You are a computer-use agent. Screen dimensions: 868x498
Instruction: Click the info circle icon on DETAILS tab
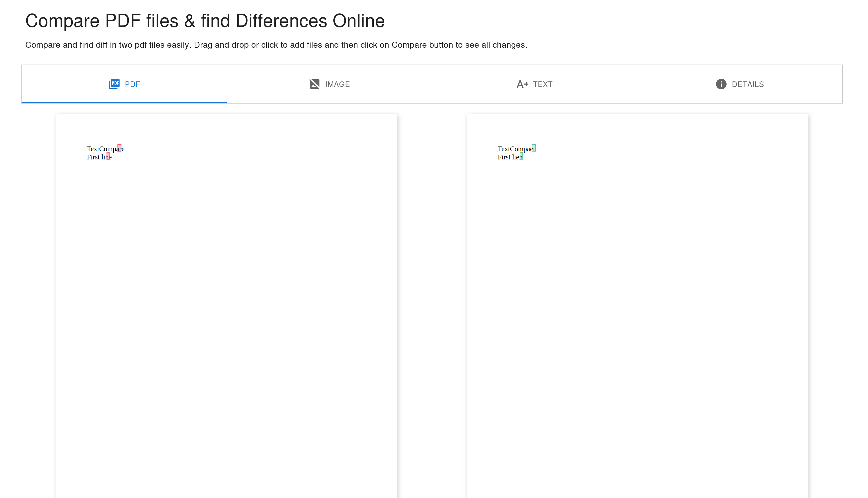tap(721, 84)
